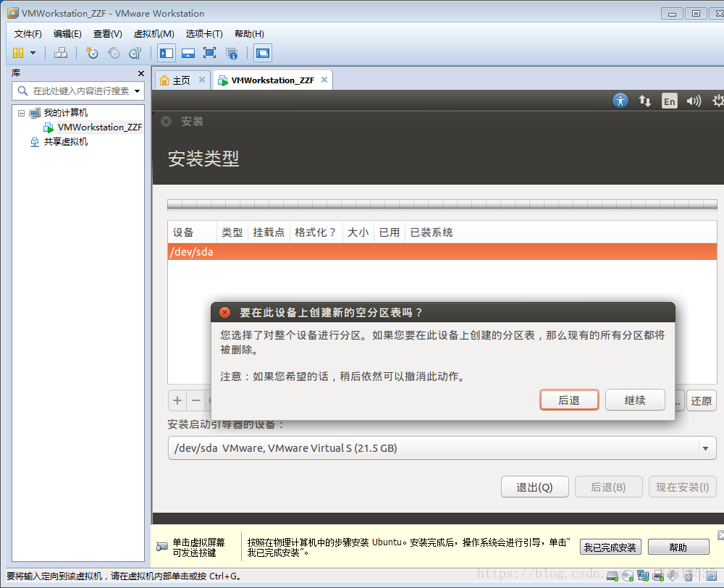
Task: Select VMWorkstation_ZZF in the library tree
Action: pyautogui.click(x=100, y=127)
